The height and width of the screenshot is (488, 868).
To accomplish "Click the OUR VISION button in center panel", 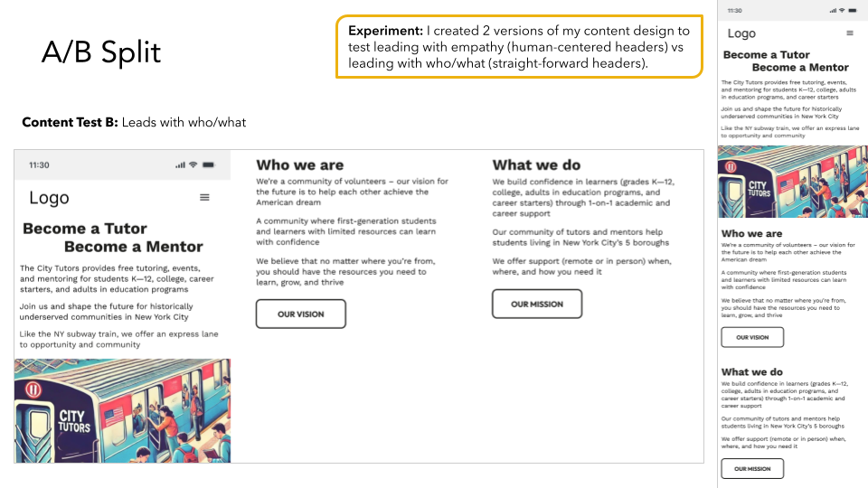I will 300,314.
